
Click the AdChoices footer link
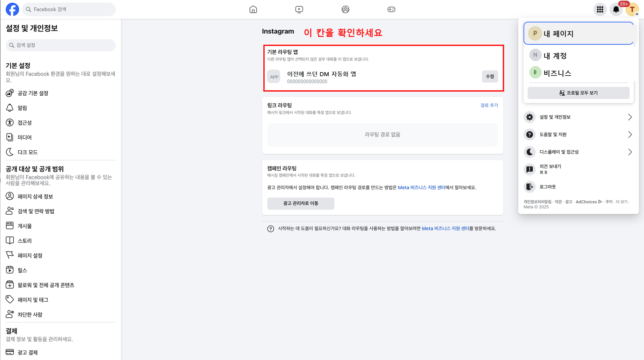click(589, 202)
